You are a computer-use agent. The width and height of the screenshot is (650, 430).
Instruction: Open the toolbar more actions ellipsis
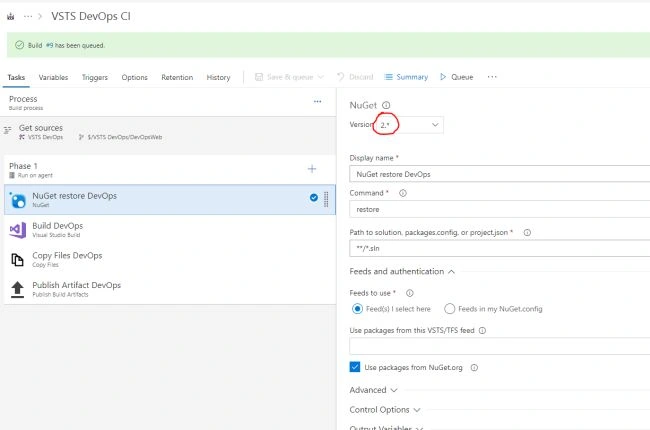click(492, 77)
